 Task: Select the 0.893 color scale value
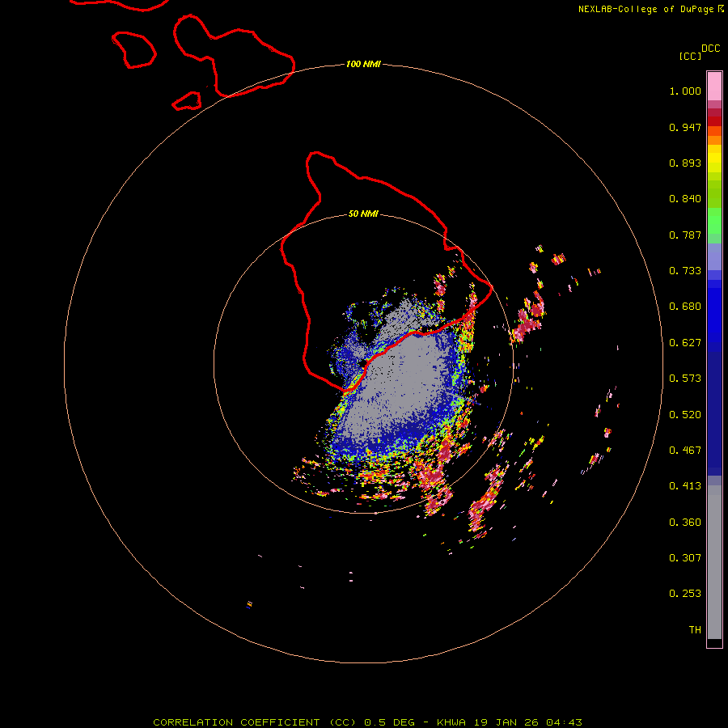(685, 163)
